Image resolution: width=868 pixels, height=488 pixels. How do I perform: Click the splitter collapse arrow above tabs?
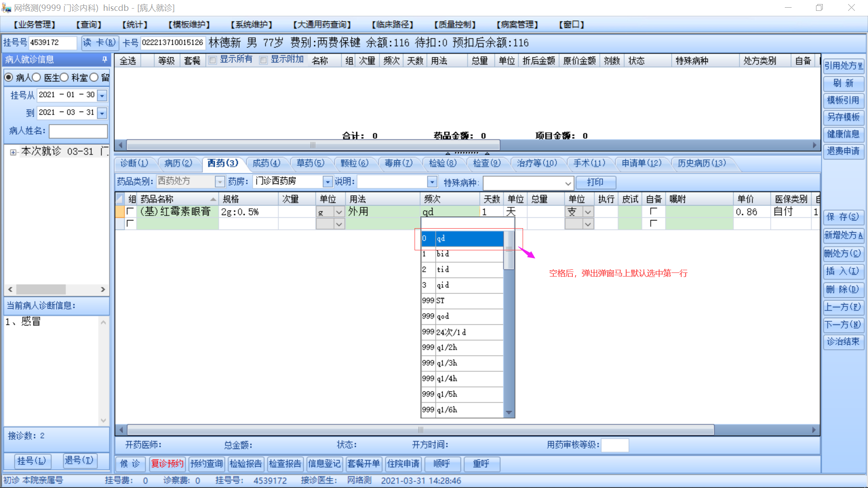pos(448,154)
